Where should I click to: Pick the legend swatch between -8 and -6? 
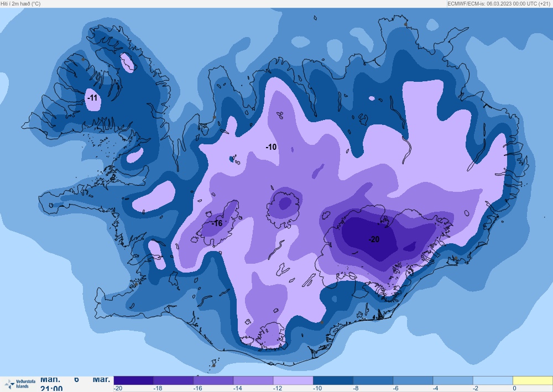(373, 380)
